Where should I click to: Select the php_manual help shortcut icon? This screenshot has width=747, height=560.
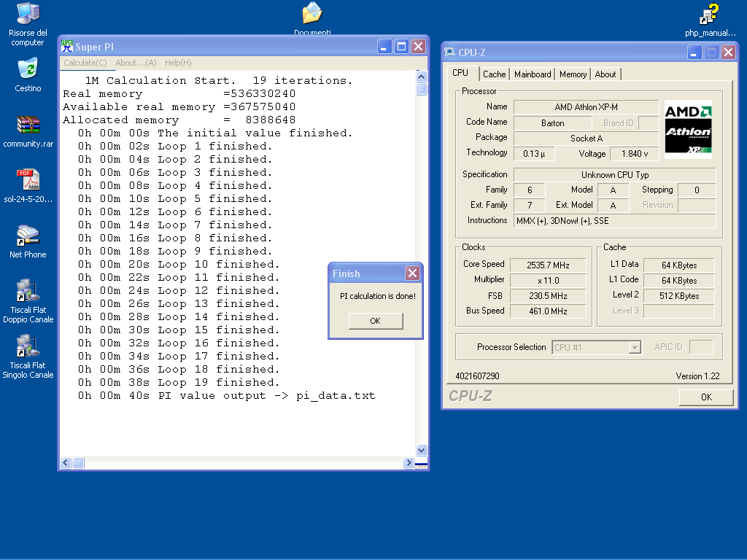click(711, 20)
